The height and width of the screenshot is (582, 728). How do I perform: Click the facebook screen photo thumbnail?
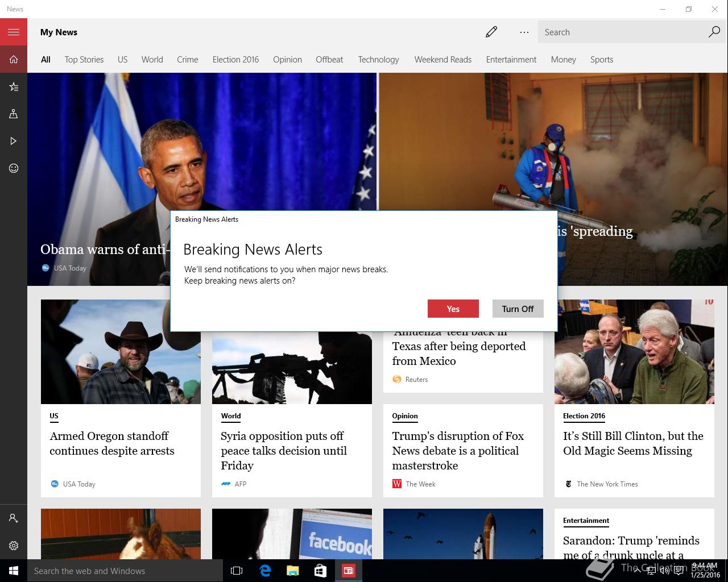point(292,534)
